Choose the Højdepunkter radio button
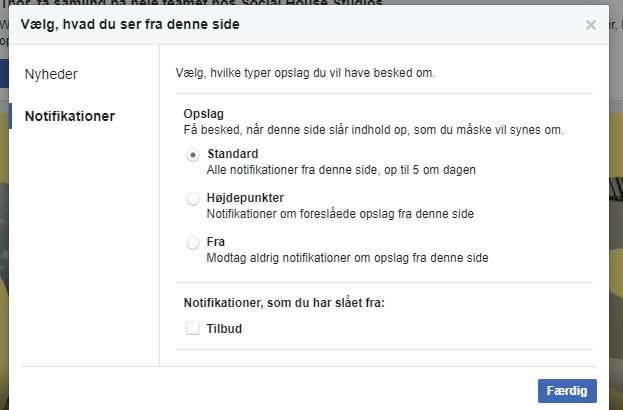 [193, 199]
